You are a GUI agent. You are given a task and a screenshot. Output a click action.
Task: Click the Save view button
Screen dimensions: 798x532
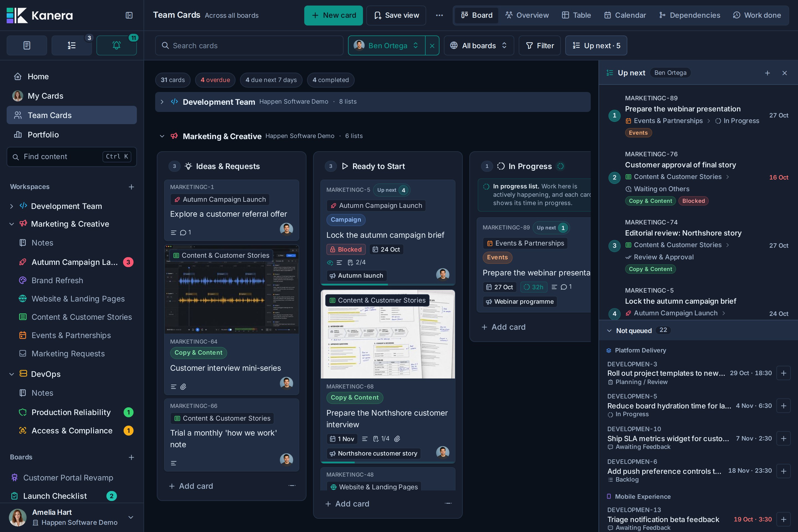(x=396, y=15)
